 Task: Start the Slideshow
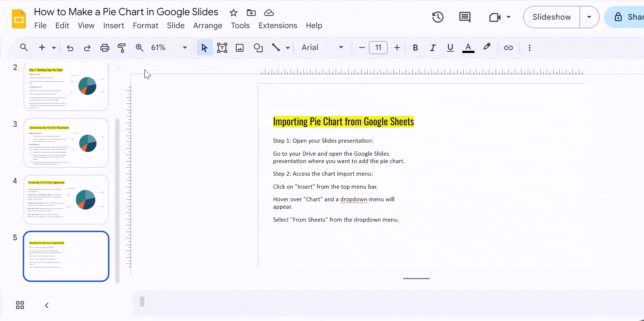point(551,17)
